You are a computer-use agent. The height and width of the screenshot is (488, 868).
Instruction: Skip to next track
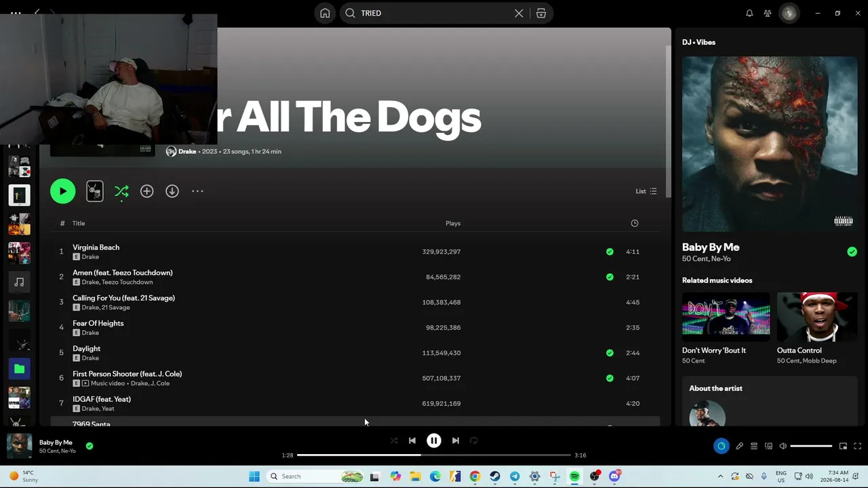point(456,441)
